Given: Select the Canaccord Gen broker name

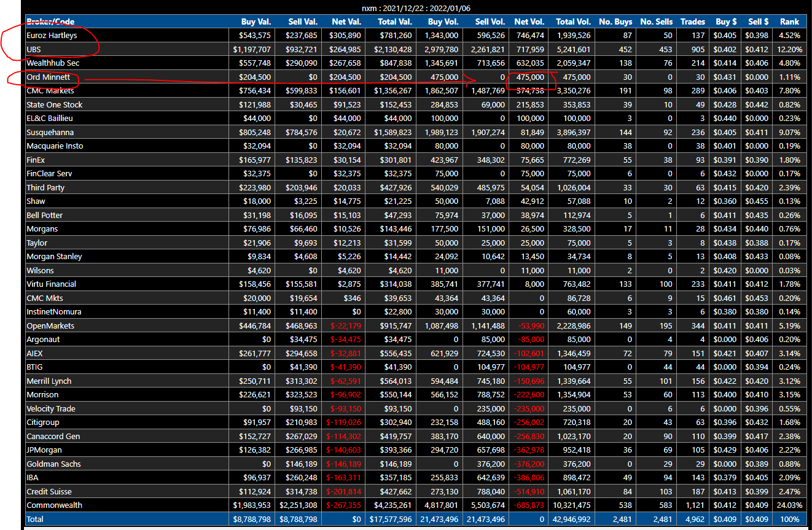Looking at the screenshot, I should coord(53,436).
